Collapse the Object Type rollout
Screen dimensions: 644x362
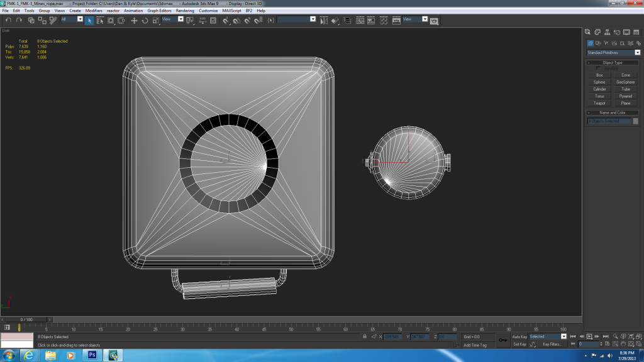click(x=613, y=63)
